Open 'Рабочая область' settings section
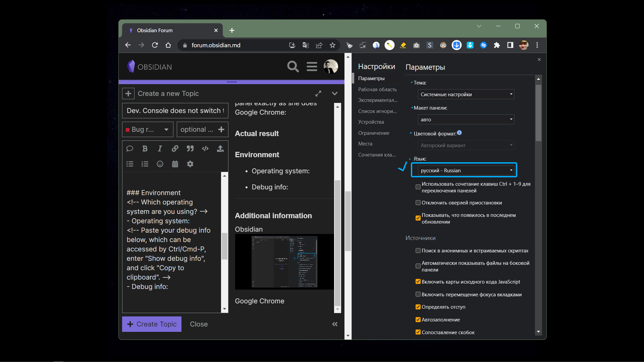Screen dimensions: 644x362 pos(377,89)
